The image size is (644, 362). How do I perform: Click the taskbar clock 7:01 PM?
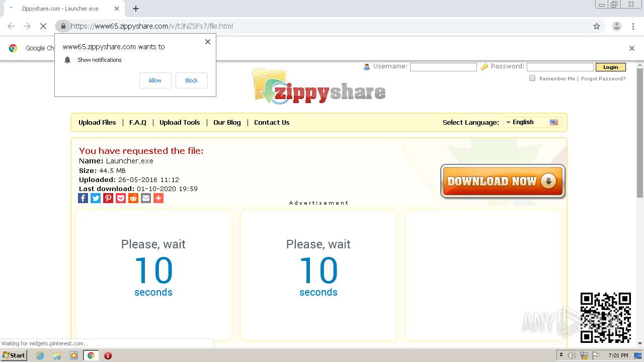618,355
